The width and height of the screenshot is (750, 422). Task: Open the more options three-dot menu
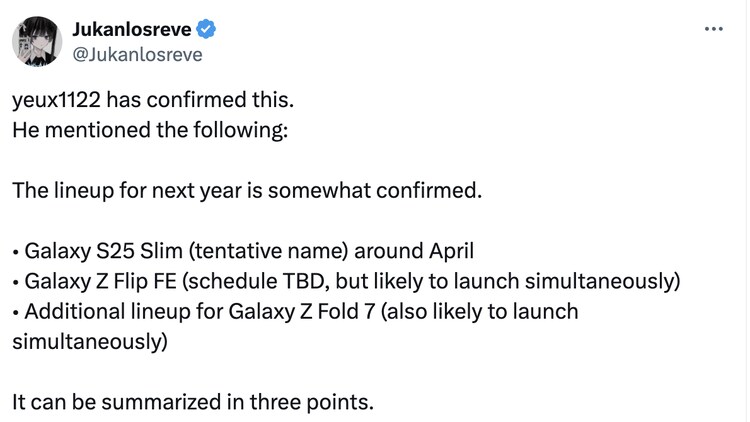(713, 28)
